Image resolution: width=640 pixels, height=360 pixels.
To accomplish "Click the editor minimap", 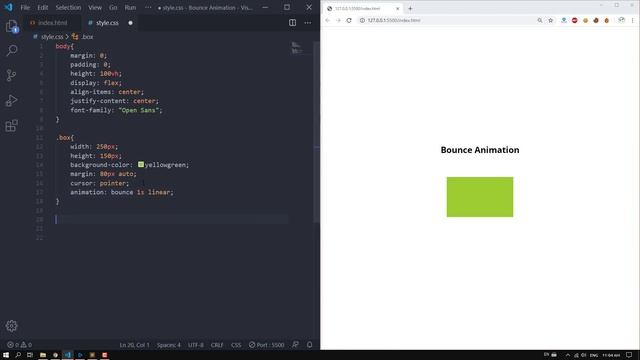I will point(297,48).
